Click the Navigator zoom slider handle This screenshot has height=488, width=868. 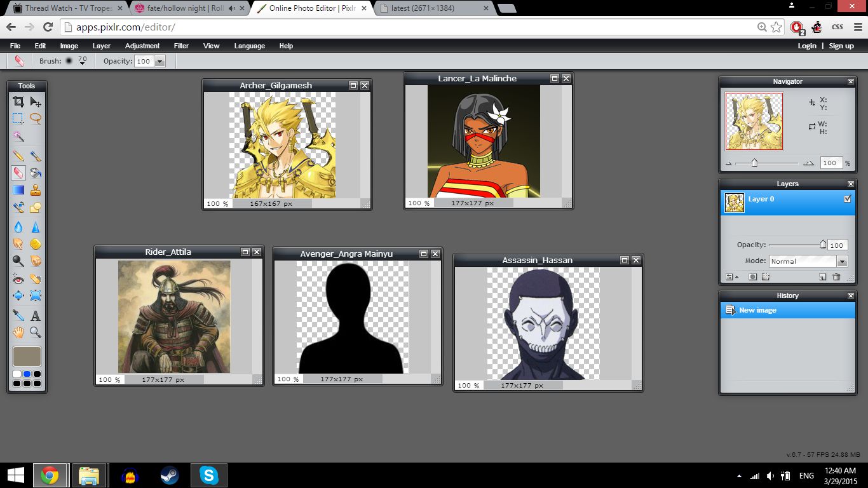click(x=754, y=163)
